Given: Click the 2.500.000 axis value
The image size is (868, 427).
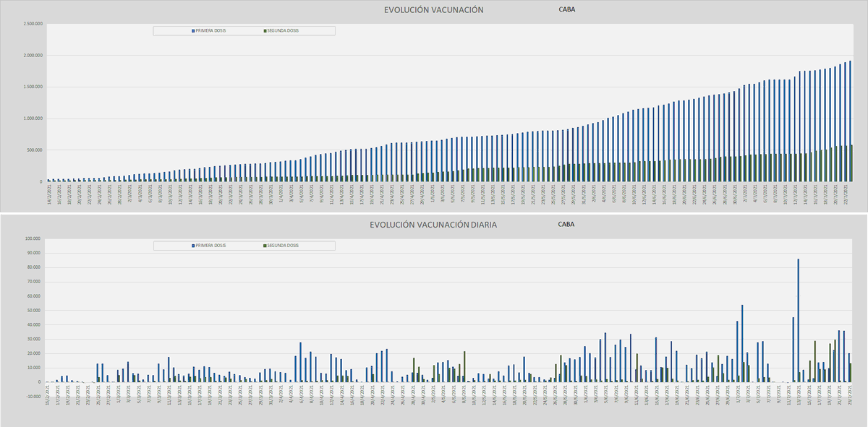Looking at the screenshot, I should tap(34, 24).
